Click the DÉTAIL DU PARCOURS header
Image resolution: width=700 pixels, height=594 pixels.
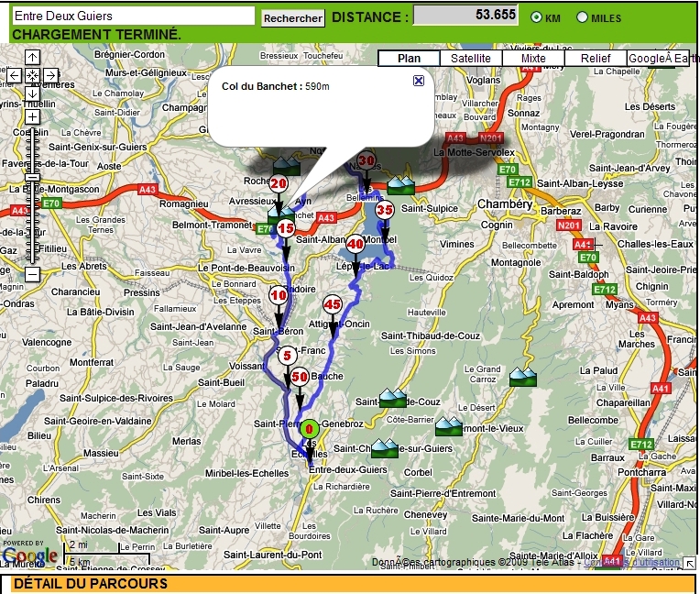click(91, 584)
